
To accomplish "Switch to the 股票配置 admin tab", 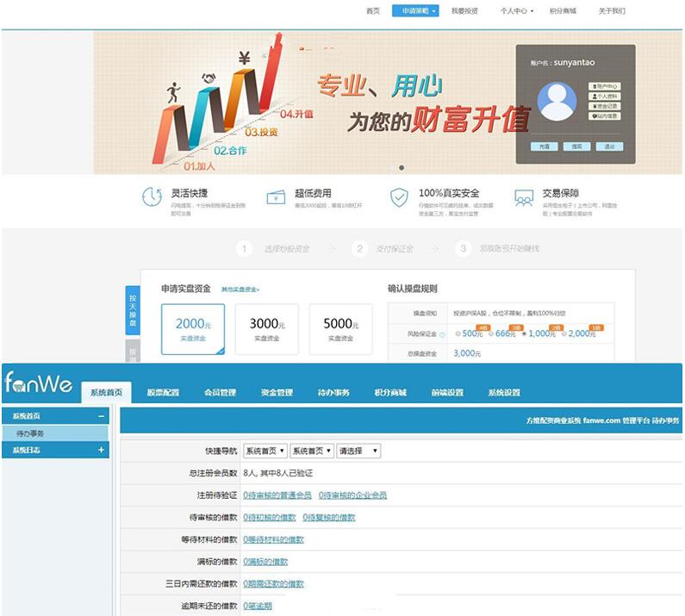I will point(163,393).
